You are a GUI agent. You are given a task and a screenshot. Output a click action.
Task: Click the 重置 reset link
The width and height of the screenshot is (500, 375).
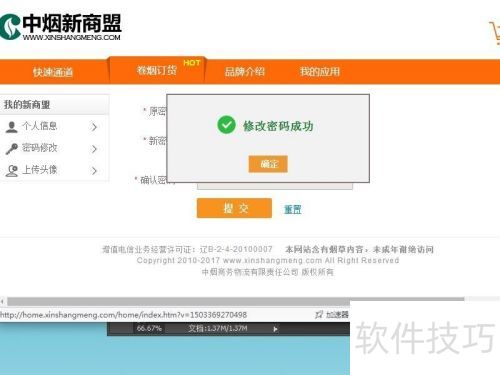[x=293, y=209]
